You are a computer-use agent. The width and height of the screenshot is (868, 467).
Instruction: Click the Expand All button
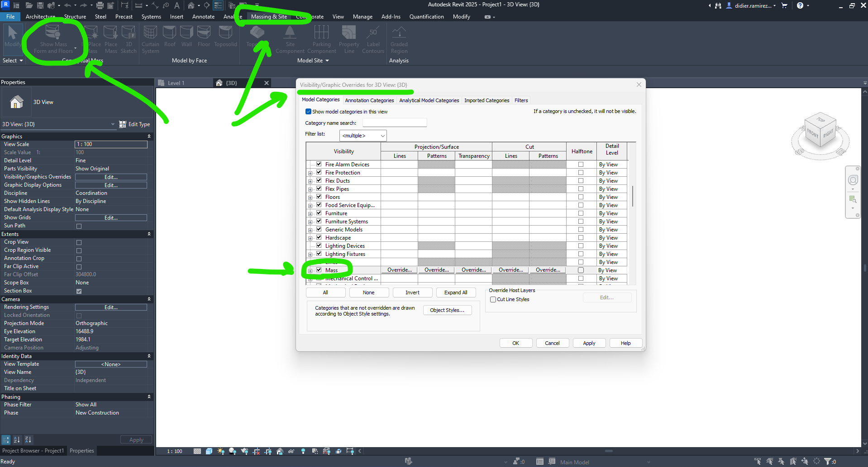pyautogui.click(x=456, y=292)
